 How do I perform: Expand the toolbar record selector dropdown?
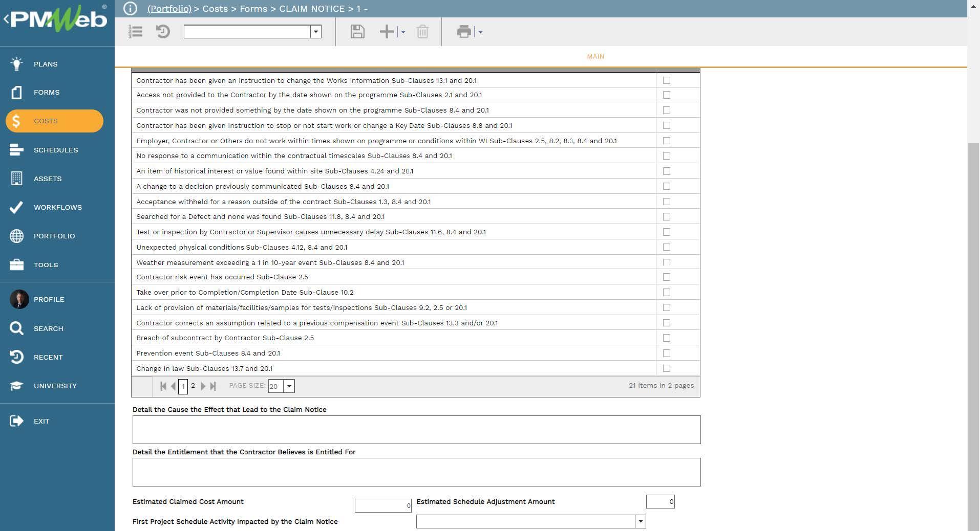[316, 32]
